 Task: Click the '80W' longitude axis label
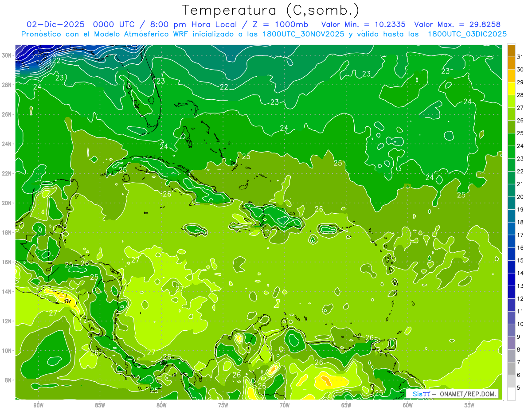[x=161, y=406]
